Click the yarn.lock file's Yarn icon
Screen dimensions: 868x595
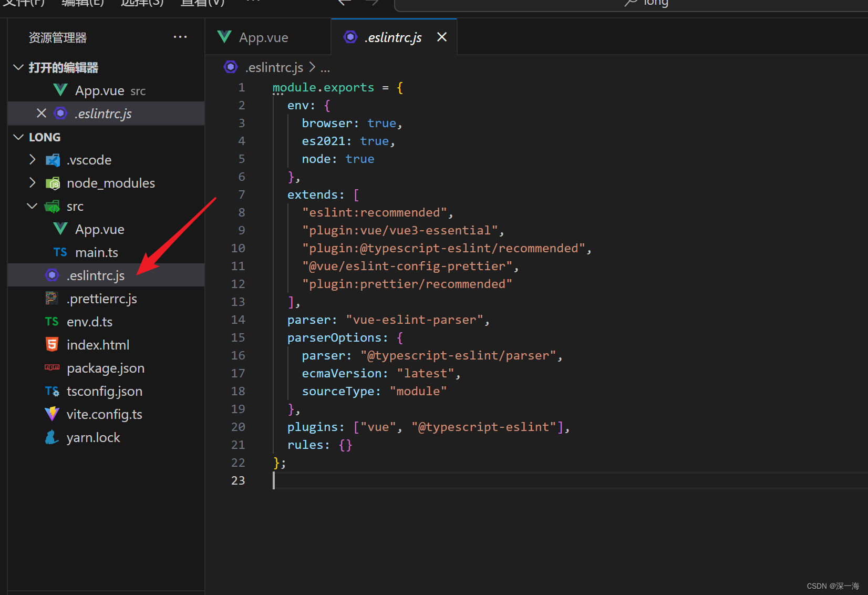point(51,437)
